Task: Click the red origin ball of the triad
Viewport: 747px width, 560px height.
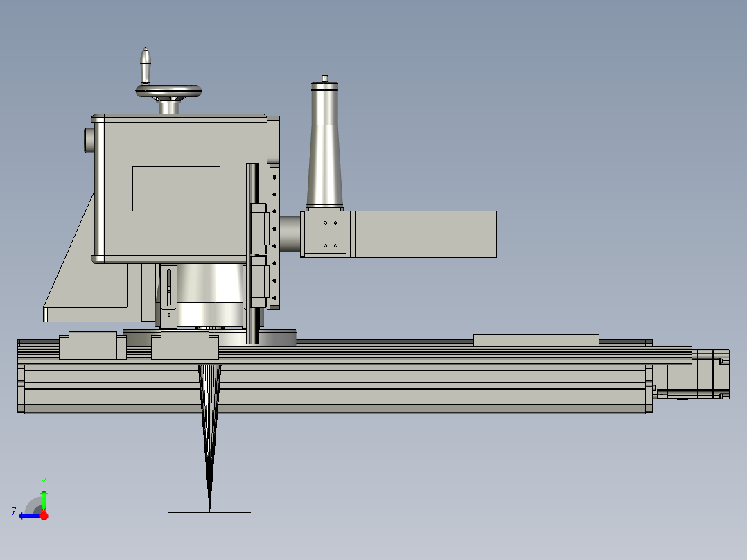Action: (44, 516)
